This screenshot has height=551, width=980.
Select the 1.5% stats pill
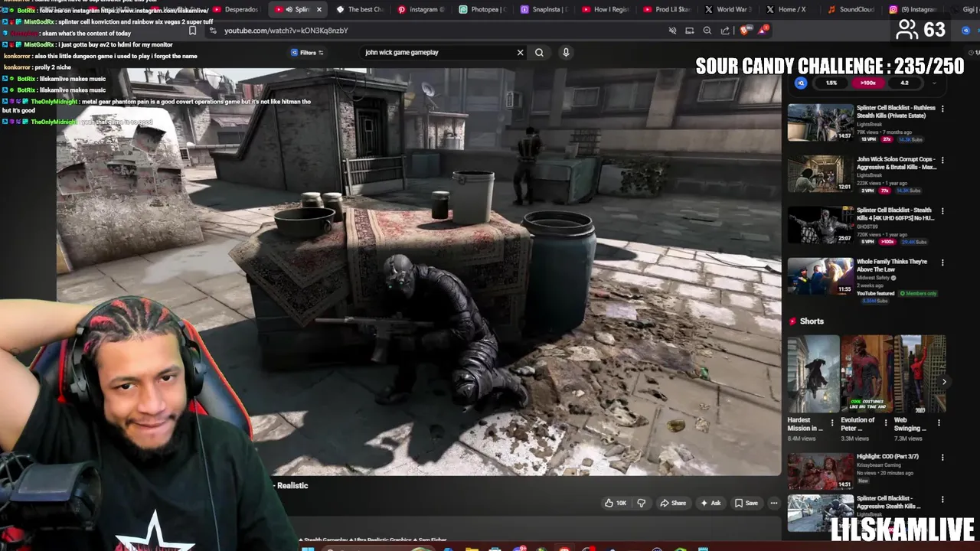(x=831, y=83)
